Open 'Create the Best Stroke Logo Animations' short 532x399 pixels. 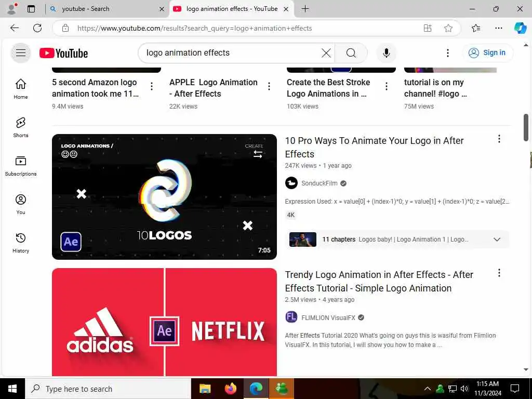coord(328,88)
